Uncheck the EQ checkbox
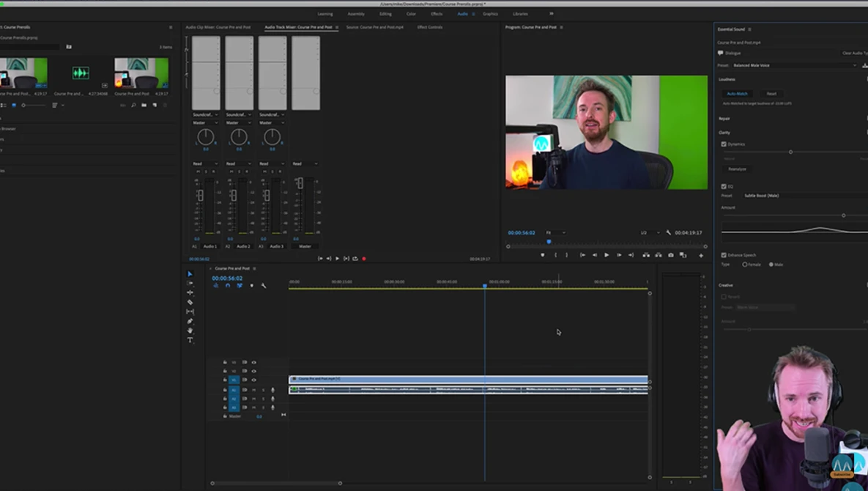This screenshot has width=868, height=491. [x=724, y=187]
